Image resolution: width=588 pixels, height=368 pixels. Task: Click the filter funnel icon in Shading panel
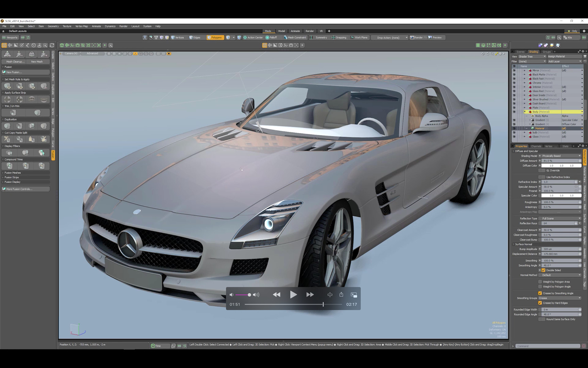585,57
